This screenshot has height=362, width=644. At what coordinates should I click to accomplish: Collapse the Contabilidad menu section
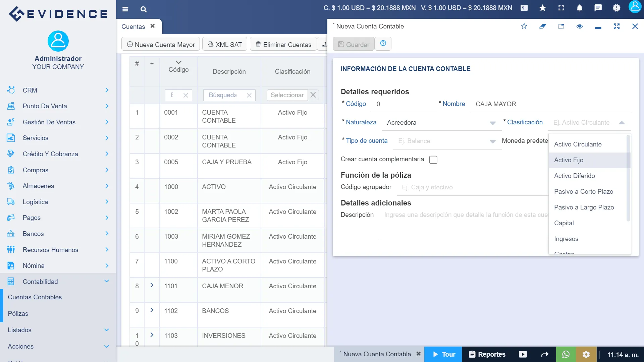(x=107, y=281)
